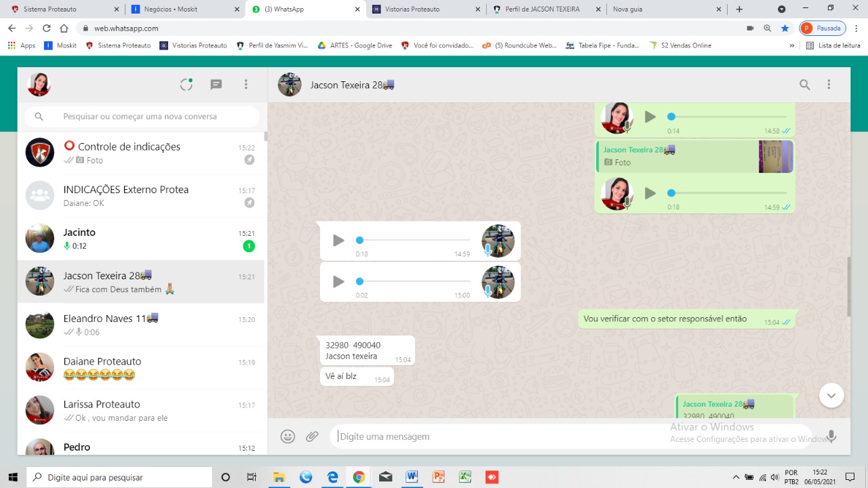The width and height of the screenshot is (868, 488).
Task: Click the Chrome bookmark star icon
Action: [x=785, y=28]
